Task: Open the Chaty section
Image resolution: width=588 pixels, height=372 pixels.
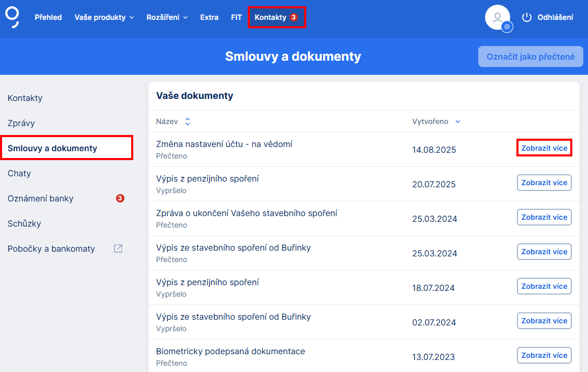Action: (19, 173)
